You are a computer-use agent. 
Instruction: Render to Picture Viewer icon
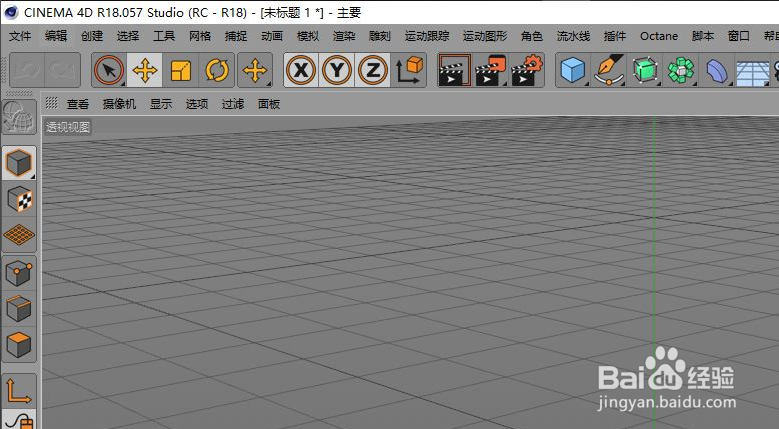490,70
